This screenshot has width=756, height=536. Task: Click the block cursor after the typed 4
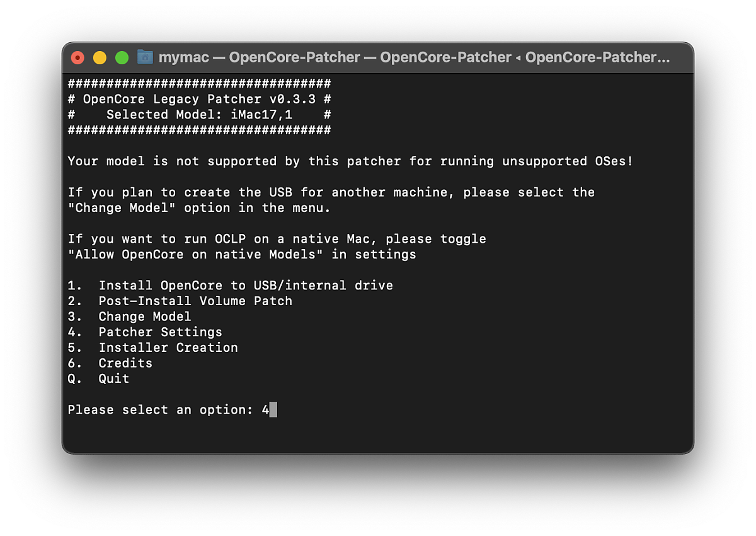pos(273,410)
